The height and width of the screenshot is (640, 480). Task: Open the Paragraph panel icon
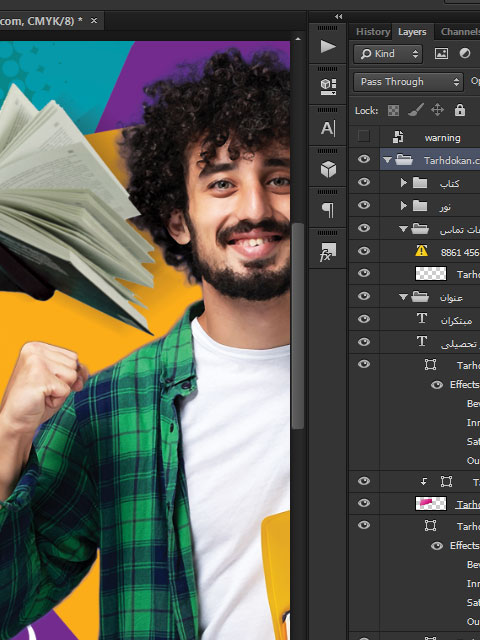pyautogui.click(x=328, y=210)
